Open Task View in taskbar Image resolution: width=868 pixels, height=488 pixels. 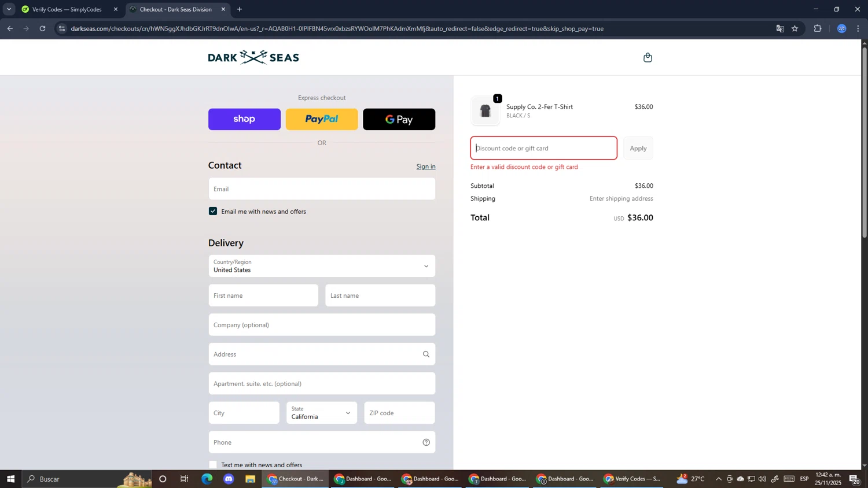tap(185, 479)
